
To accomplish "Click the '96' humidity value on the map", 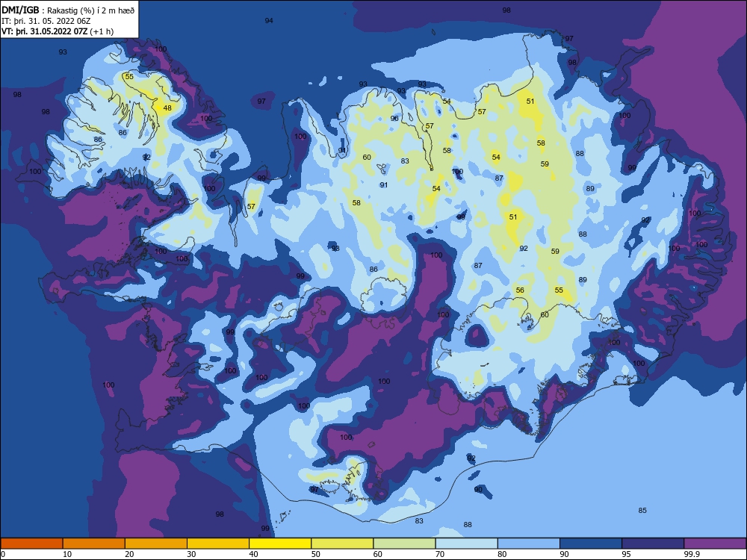I will 394,118.
